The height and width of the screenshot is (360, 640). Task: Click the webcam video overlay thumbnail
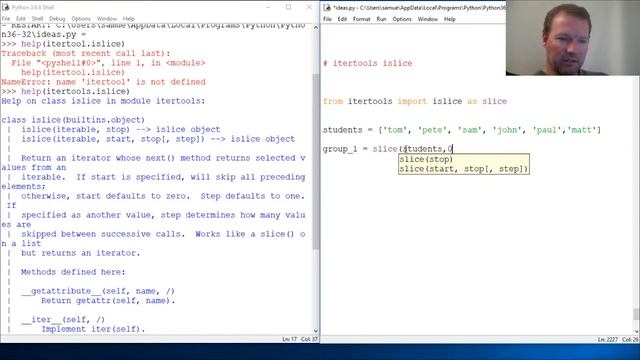coord(573,38)
